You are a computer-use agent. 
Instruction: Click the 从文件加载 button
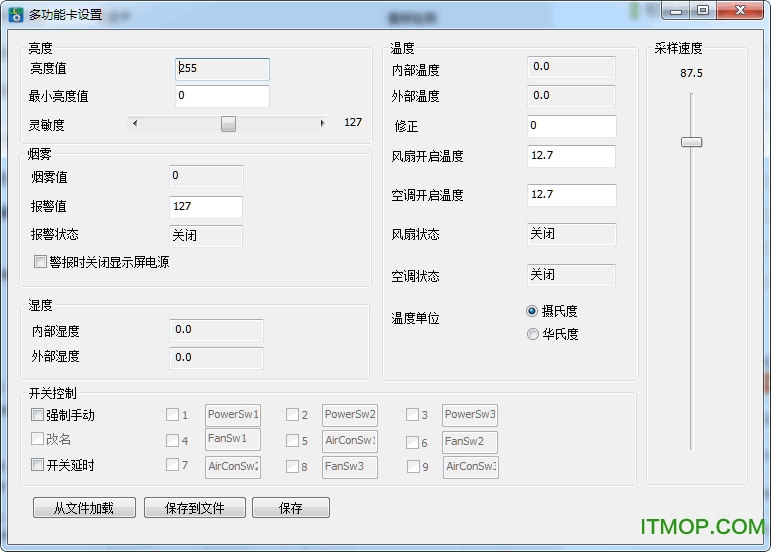pos(83,508)
